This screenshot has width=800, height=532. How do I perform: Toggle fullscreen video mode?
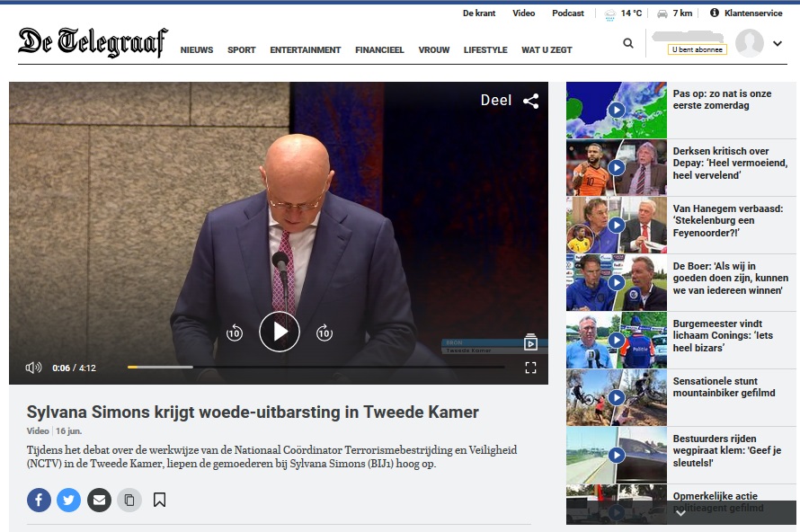(530, 368)
